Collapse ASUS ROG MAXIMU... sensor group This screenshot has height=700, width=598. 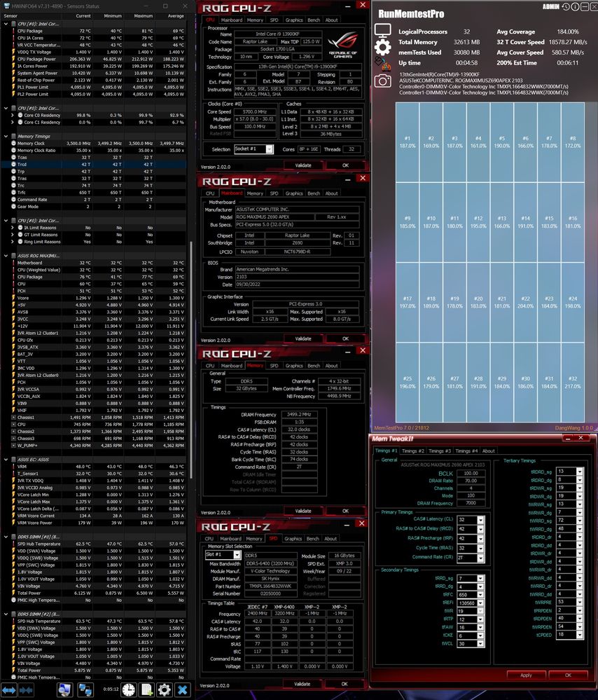(x=6, y=256)
